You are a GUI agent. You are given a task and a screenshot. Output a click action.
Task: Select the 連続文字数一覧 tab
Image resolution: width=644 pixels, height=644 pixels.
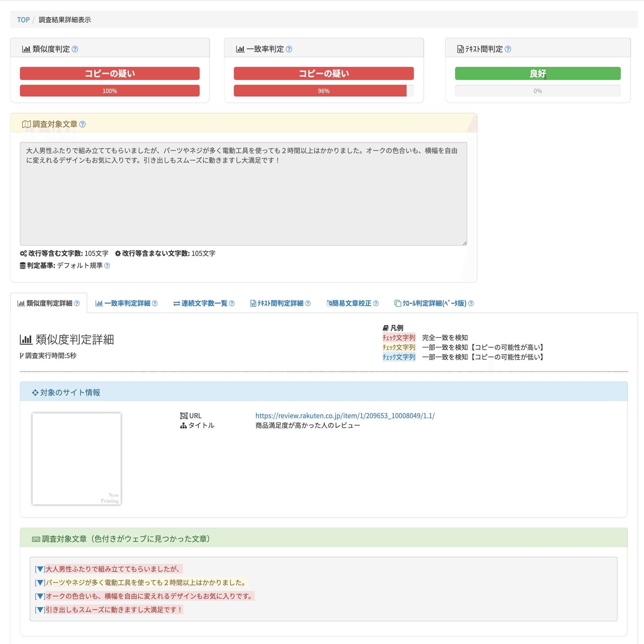(200, 303)
